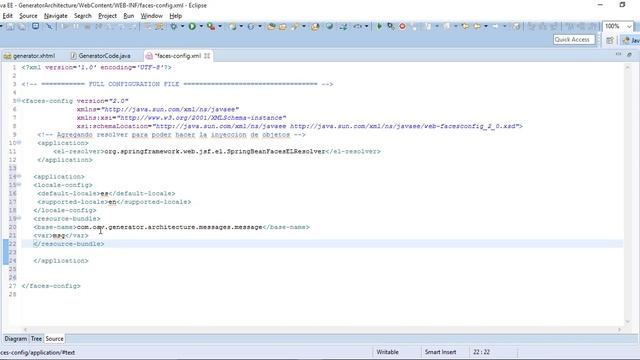Screen dimensions: 640x360
Task: Open the Source menu
Action: [x=28, y=16]
